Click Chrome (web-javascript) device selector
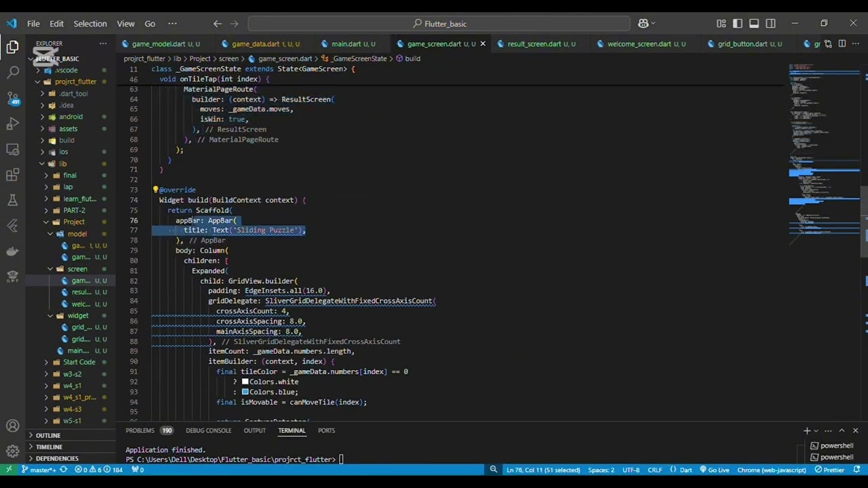 [771, 470]
